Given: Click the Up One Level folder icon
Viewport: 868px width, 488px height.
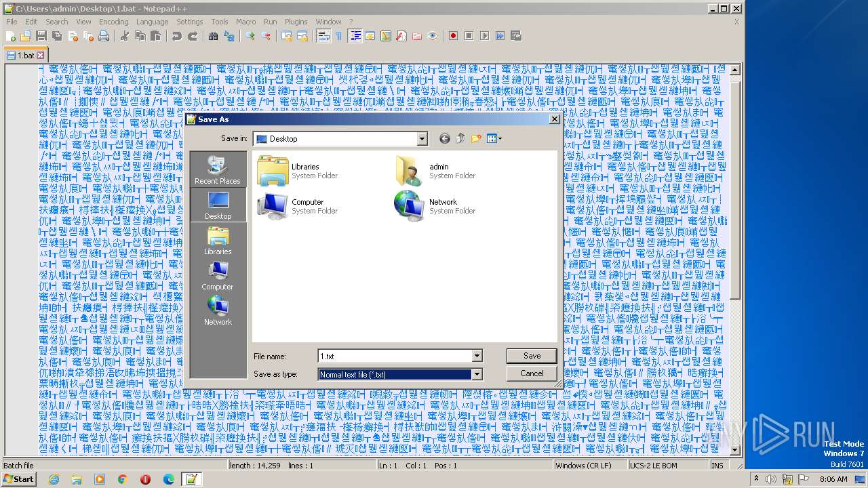Looking at the screenshot, I should click(460, 138).
